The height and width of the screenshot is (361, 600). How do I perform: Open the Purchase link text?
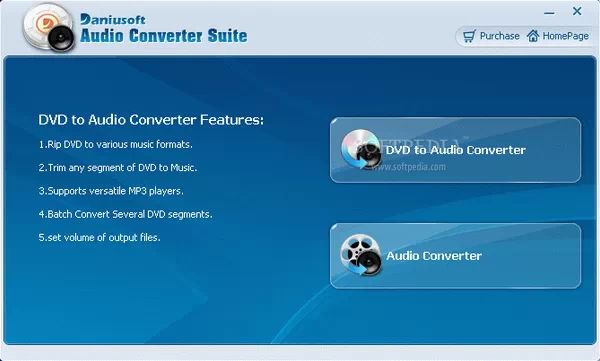499,36
